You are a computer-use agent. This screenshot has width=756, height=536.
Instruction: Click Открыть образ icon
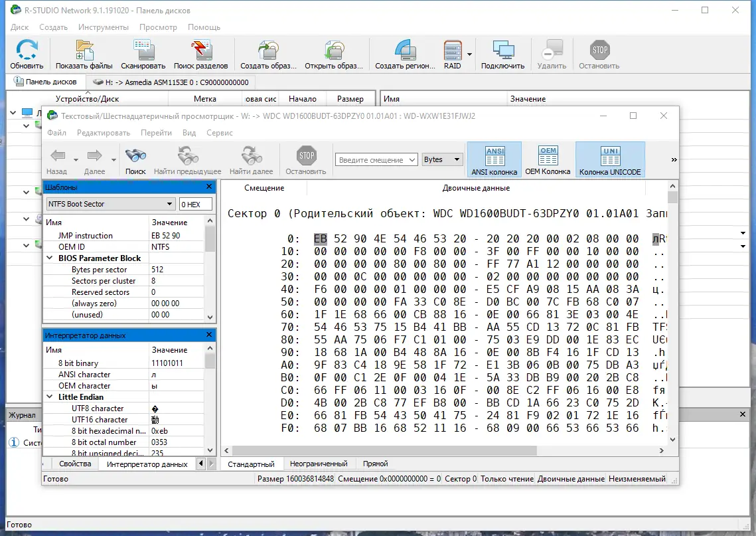[334, 50]
